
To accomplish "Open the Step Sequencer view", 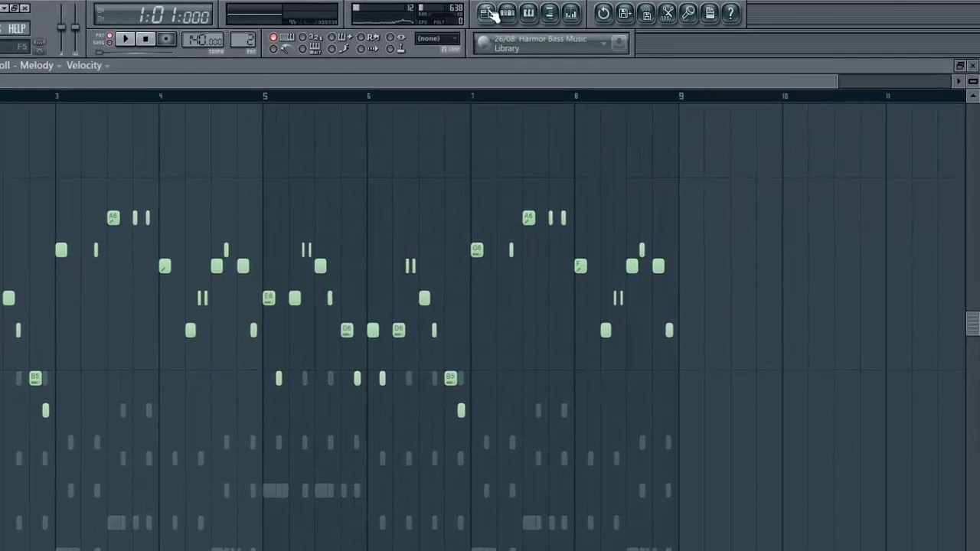I will point(508,13).
